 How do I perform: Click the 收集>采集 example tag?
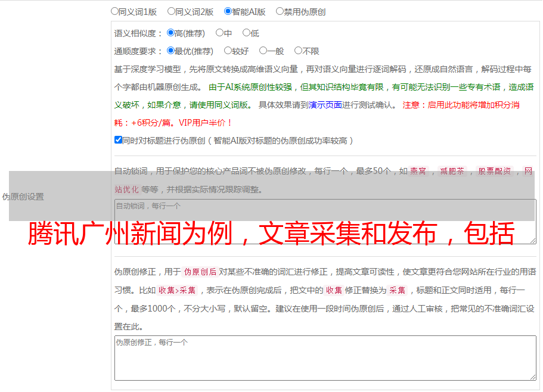point(177,290)
